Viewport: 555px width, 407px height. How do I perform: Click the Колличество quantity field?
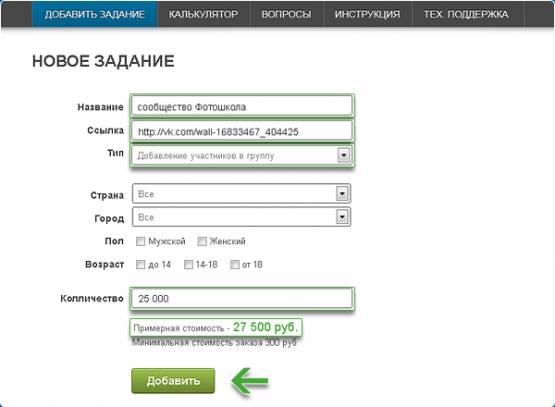pyautogui.click(x=242, y=299)
